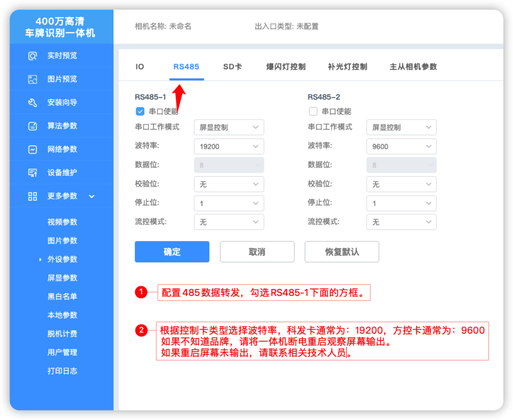Click the 更多参数 grid icon
Image resolution: width=513 pixels, height=420 pixels.
(32, 196)
